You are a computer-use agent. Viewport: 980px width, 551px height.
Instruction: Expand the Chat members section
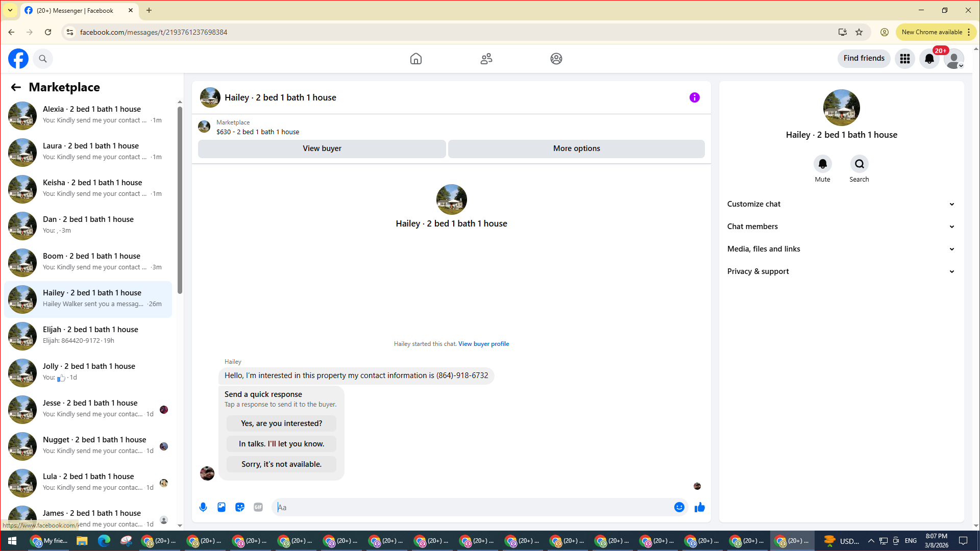click(841, 227)
